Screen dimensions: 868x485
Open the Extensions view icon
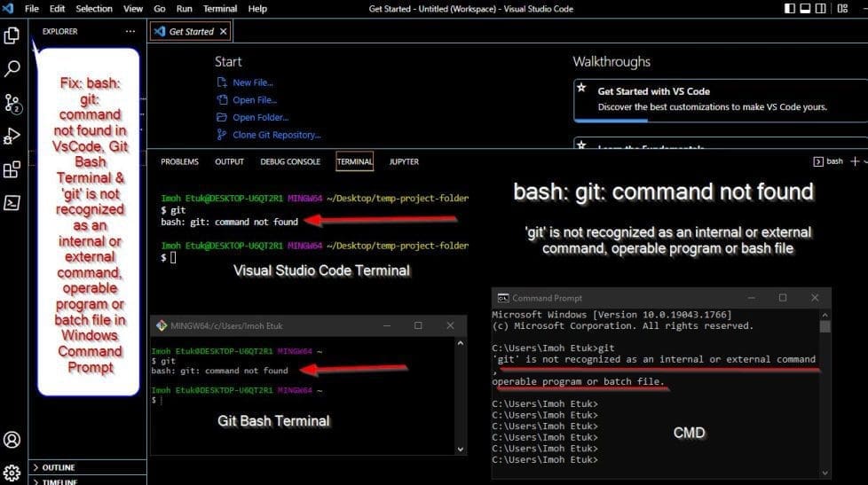tap(12, 169)
